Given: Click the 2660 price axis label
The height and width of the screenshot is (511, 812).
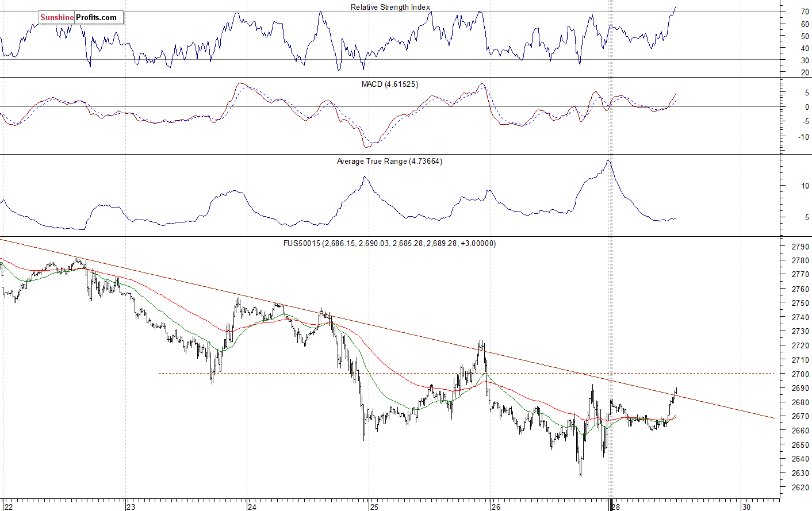Looking at the screenshot, I should 800,431.
